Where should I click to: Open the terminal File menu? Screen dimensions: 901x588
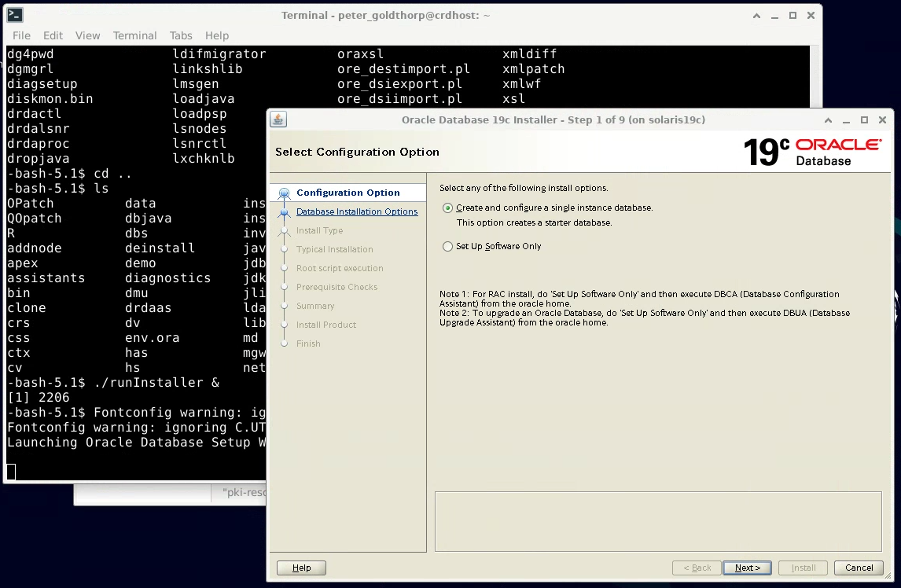tap(21, 35)
